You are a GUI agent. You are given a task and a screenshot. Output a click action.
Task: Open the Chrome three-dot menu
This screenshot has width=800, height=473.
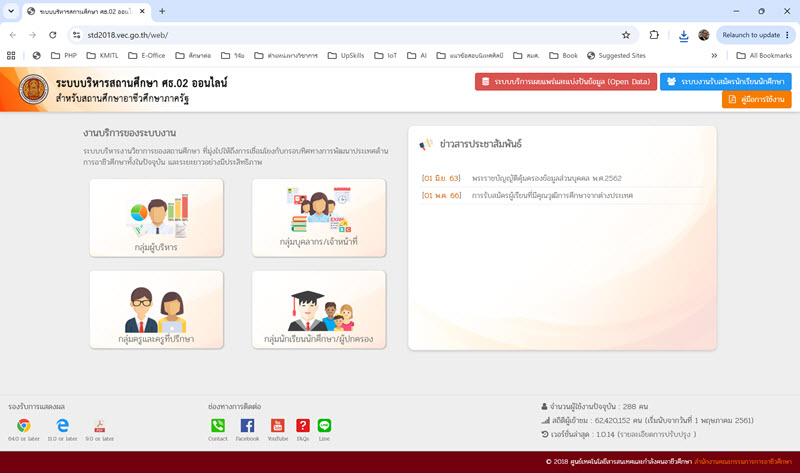tap(788, 35)
